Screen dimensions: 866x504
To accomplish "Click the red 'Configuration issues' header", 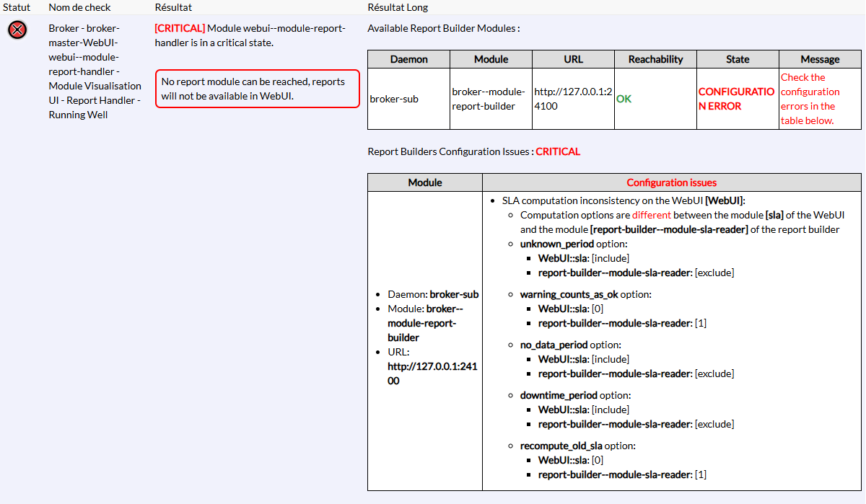I will pos(671,182).
